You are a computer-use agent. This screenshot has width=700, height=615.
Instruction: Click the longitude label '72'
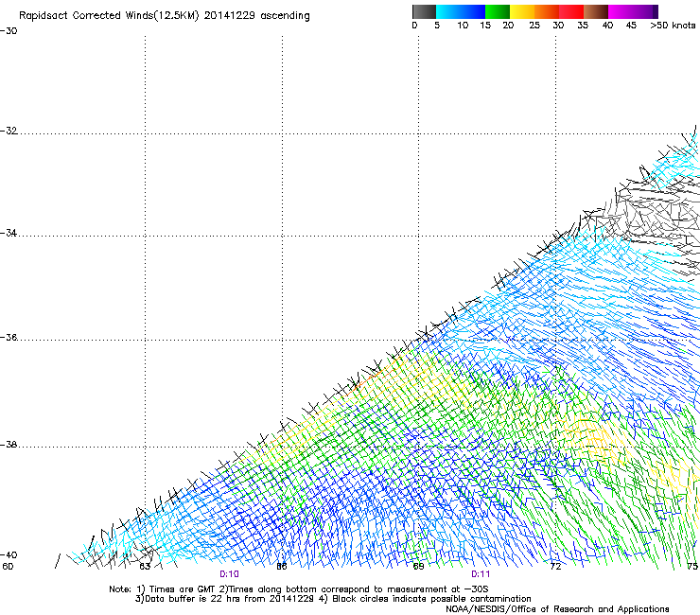point(555,567)
